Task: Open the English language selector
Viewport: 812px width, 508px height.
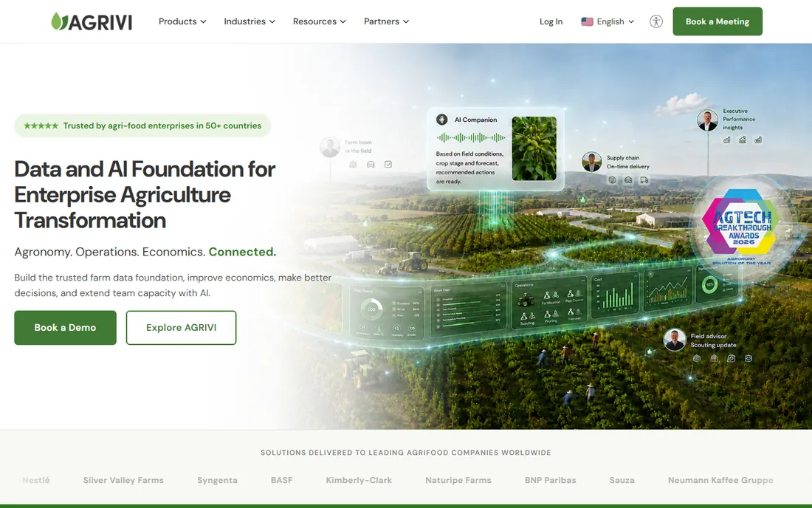Action: pos(608,21)
